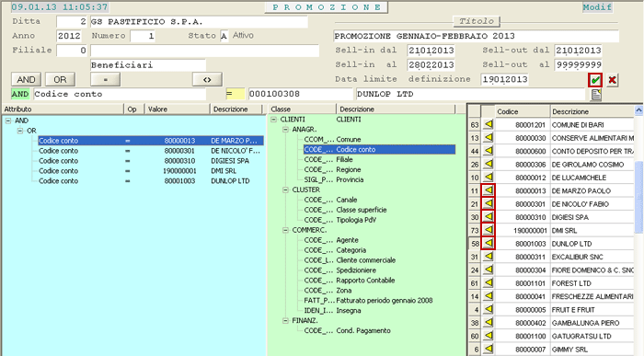Click the title field PROMOZIONE GENNAIO-FEBBRAIO 2013
The width and height of the screenshot is (644, 356).
click(x=476, y=36)
